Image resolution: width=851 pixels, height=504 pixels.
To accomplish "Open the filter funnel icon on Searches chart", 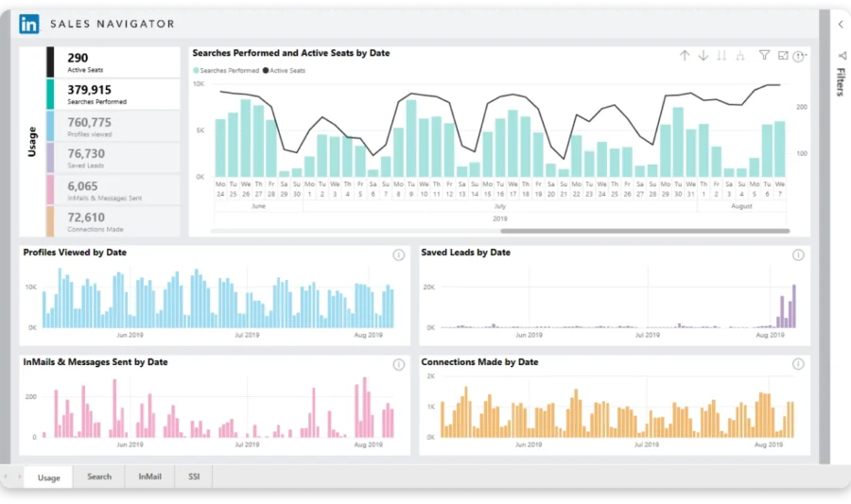I will [764, 55].
